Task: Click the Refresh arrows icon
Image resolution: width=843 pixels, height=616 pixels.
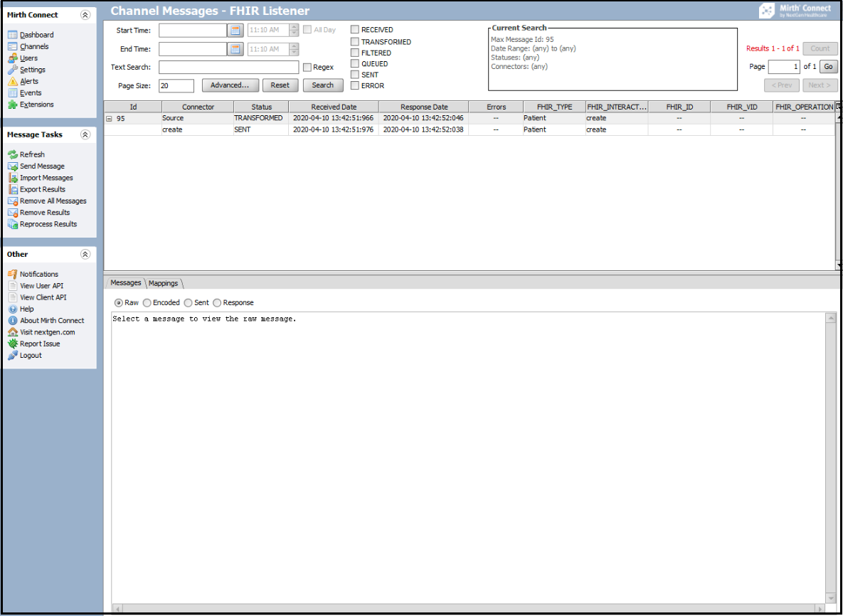Action: pos(12,155)
